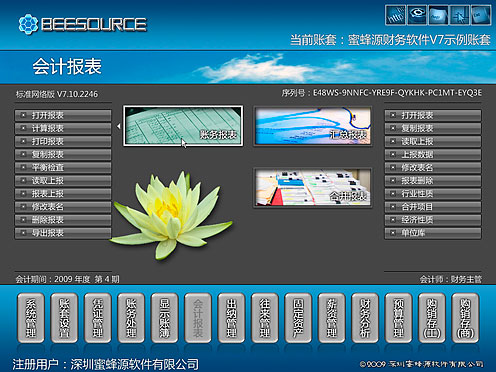Click the 当前账套 account set text
Image resolution: width=496 pixels, height=372 pixels.
[x=390, y=40]
